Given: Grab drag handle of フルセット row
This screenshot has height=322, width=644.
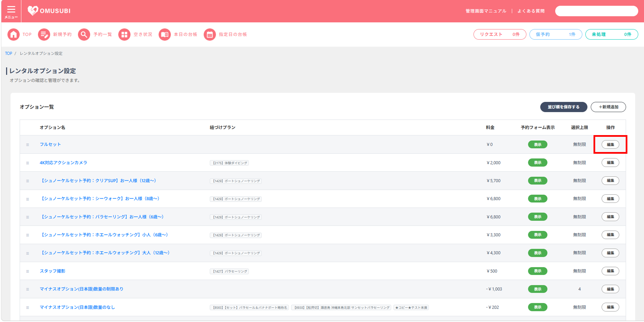Looking at the screenshot, I should coord(27,145).
